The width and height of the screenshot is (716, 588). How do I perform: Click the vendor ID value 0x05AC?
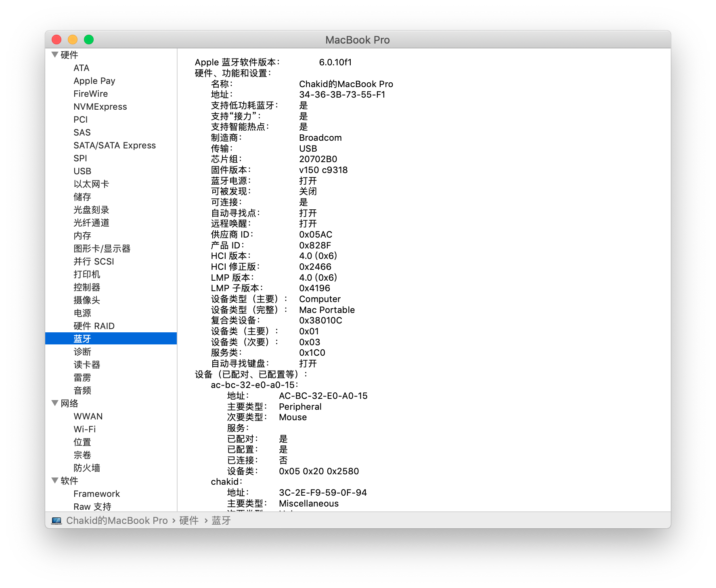click(316, 234)
